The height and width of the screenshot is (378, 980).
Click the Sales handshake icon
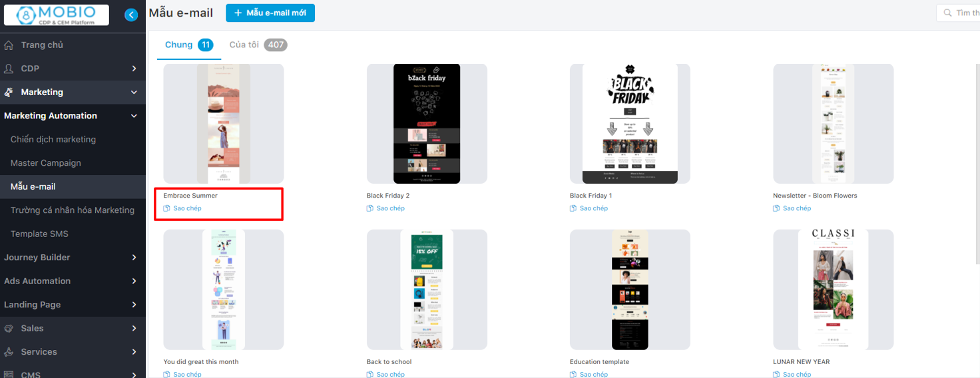click(9, 328)
